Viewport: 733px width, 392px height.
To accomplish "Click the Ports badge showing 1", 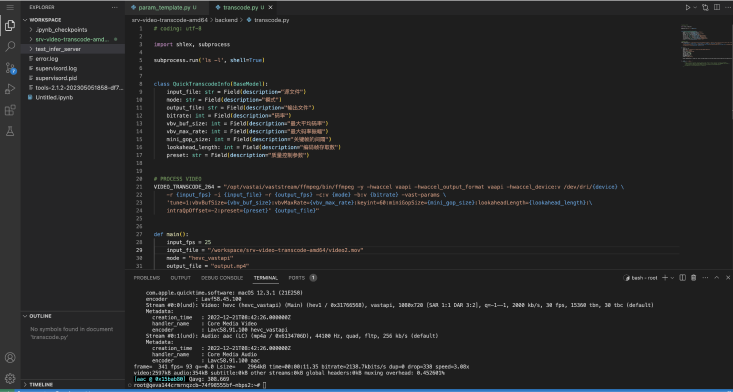I will click(313, 278).
